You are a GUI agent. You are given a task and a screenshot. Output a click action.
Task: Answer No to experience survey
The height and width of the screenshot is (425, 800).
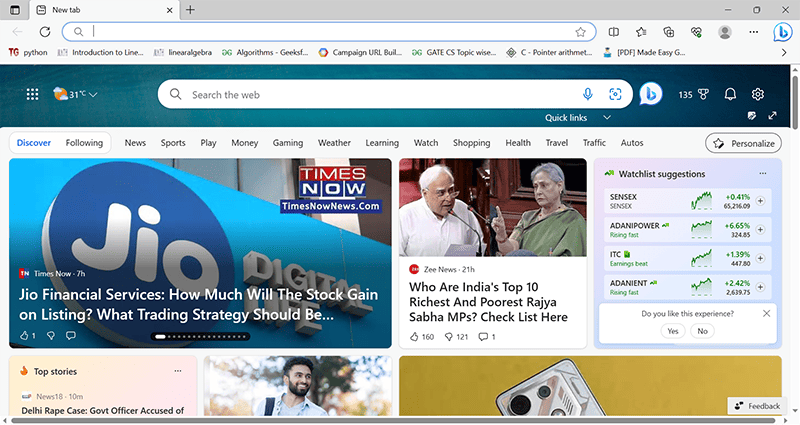(x=703, y=331)
